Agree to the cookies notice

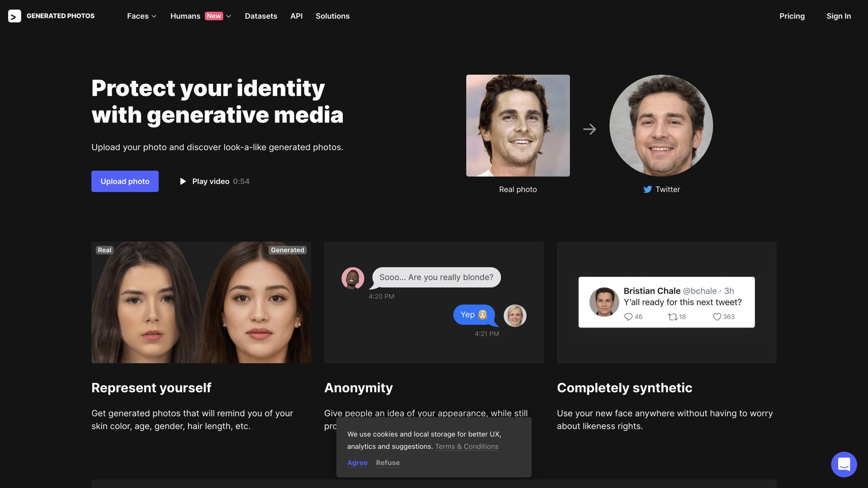click(357, 463)
